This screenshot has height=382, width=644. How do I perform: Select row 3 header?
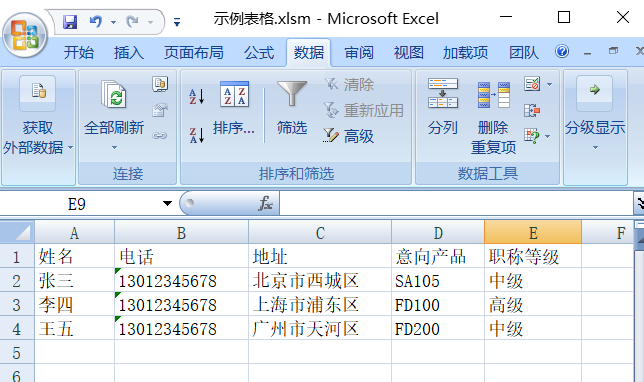click(17, 305)
